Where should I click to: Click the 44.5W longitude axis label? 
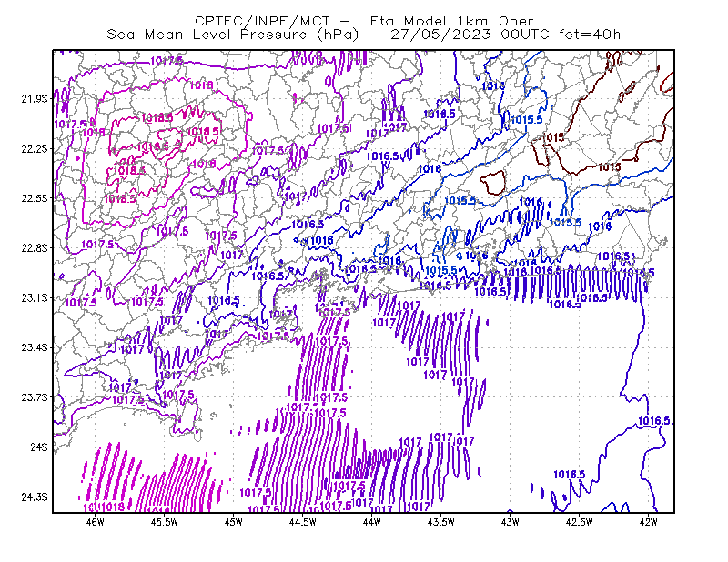303,522
